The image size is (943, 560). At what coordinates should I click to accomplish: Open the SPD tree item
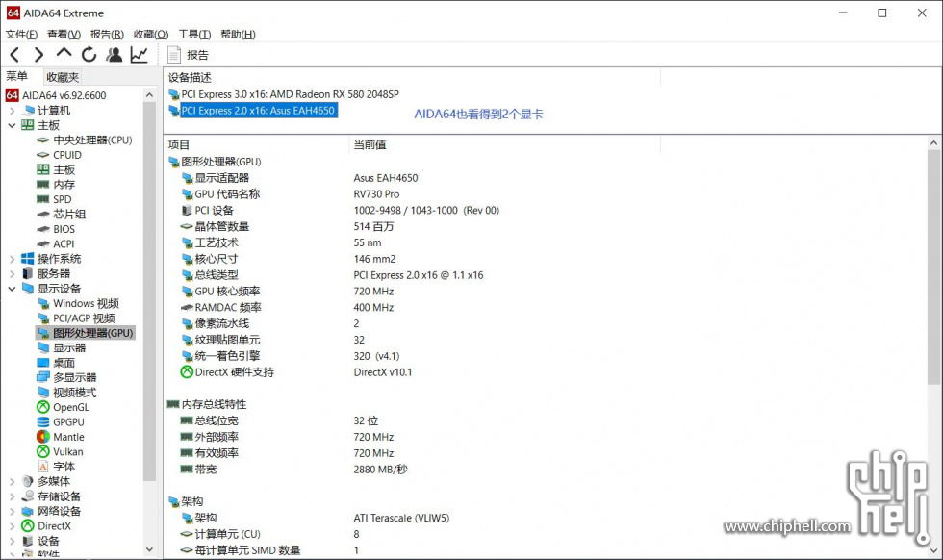coord(54,200)
